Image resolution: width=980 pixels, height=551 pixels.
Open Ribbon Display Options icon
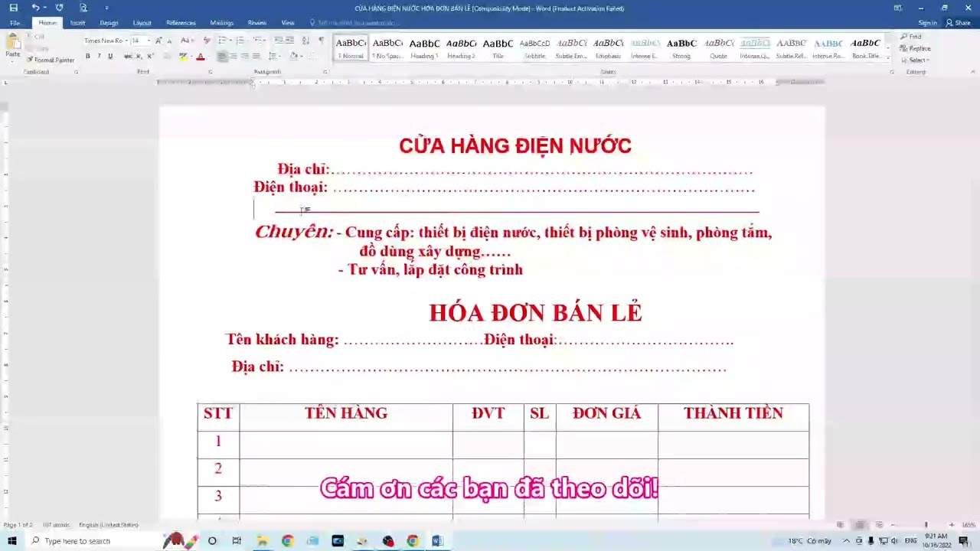click(897, 8)
